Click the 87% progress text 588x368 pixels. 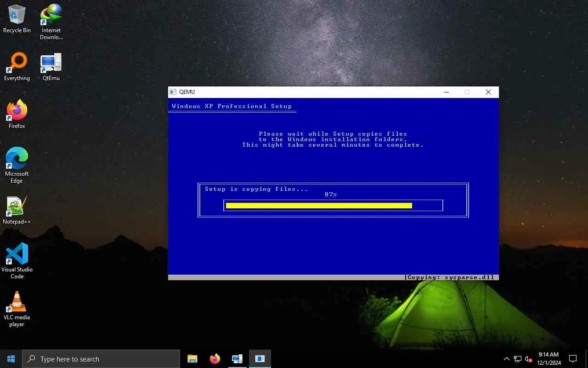coord(331,195)
